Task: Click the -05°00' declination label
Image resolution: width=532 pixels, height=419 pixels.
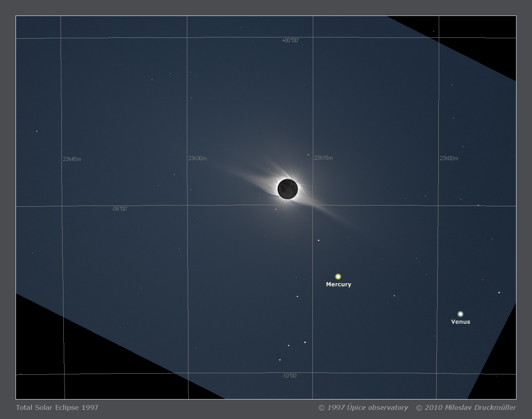Action: pyautogui.click(x=120, y=209)
